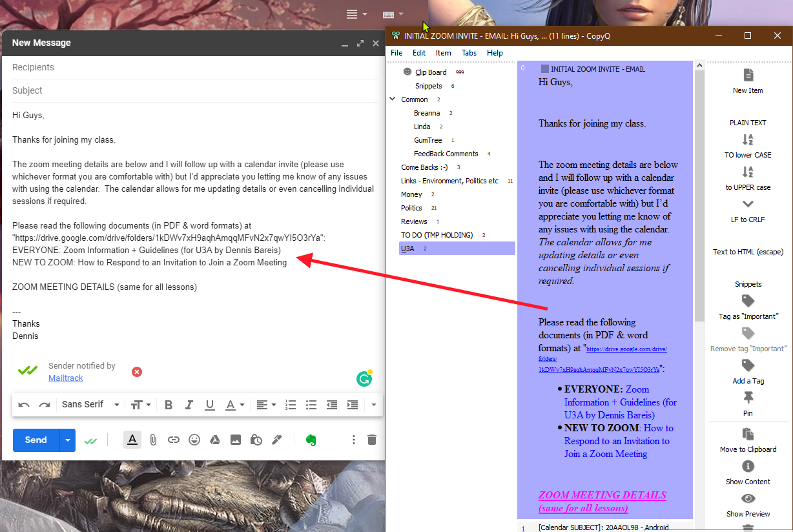Create a New Item in CopyQ
Screen dimensions: 793x532
[x=748, y=81]
